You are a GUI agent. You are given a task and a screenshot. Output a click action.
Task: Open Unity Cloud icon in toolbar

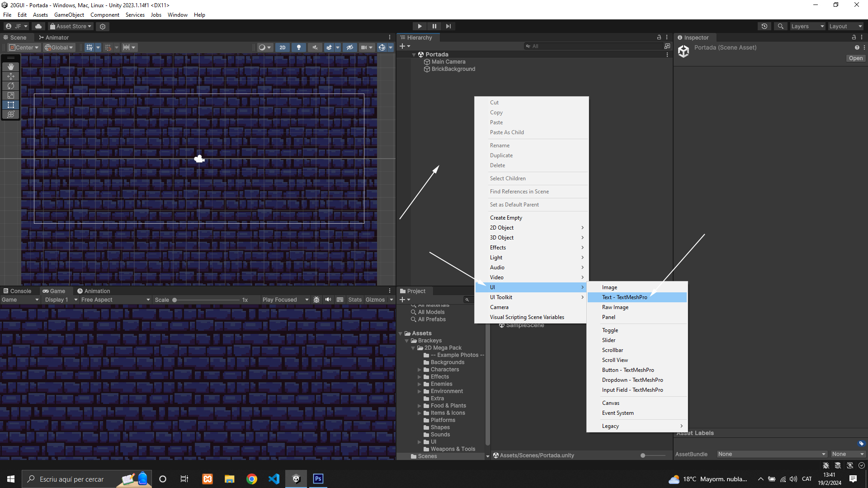click(38, 26)
